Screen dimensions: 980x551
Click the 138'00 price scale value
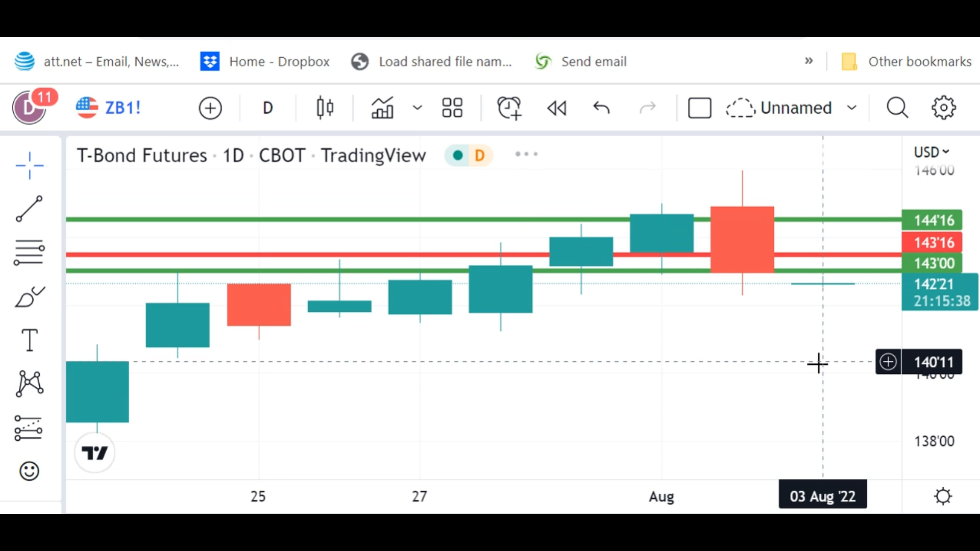coord(934,441)
